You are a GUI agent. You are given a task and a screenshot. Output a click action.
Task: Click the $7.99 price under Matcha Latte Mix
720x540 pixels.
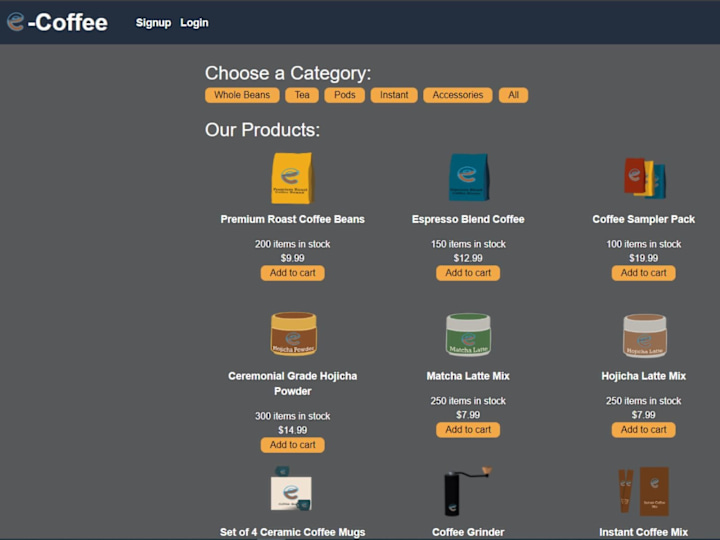pyautogui.click(x=468, y=415)
